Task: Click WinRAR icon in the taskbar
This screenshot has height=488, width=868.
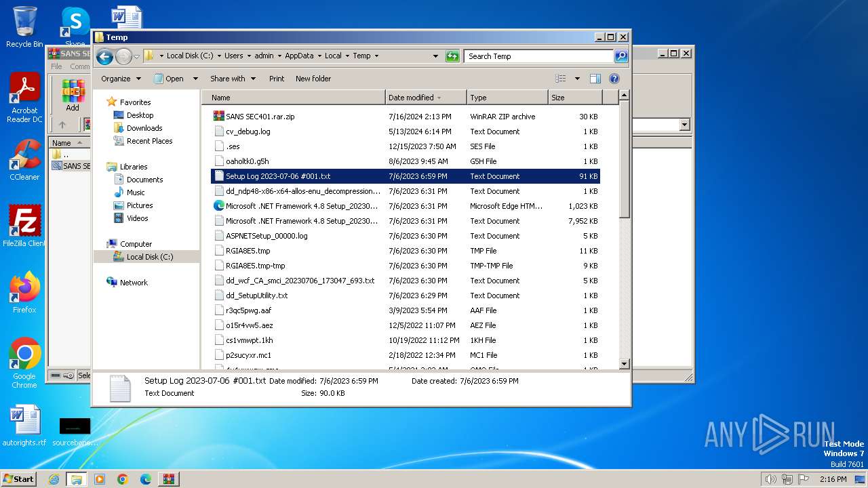Action: (x=168, y=479)
